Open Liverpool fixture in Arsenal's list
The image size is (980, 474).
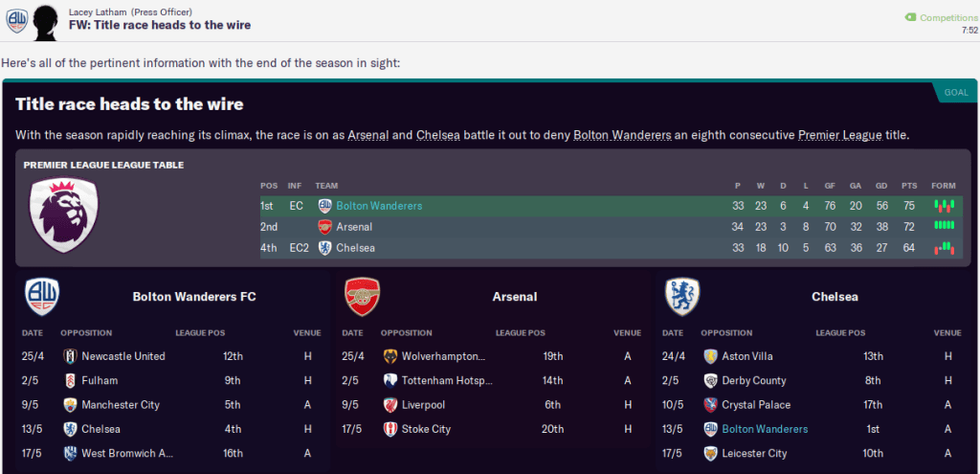tap(424, 405)
